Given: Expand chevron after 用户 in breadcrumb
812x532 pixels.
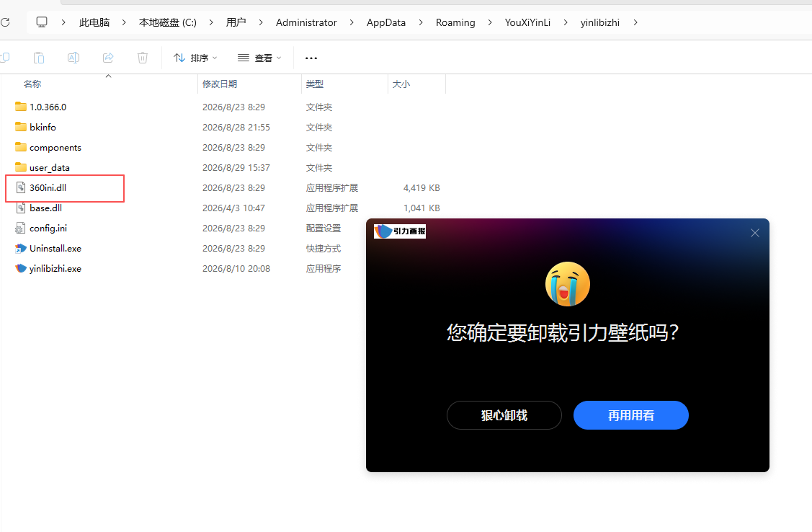Looking at the screenshot, I should click(261, 22).
